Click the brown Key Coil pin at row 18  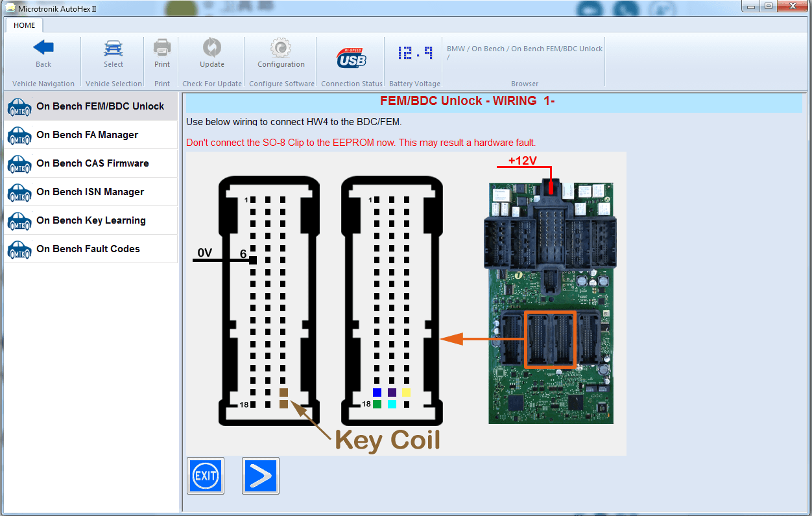point(283,405)
